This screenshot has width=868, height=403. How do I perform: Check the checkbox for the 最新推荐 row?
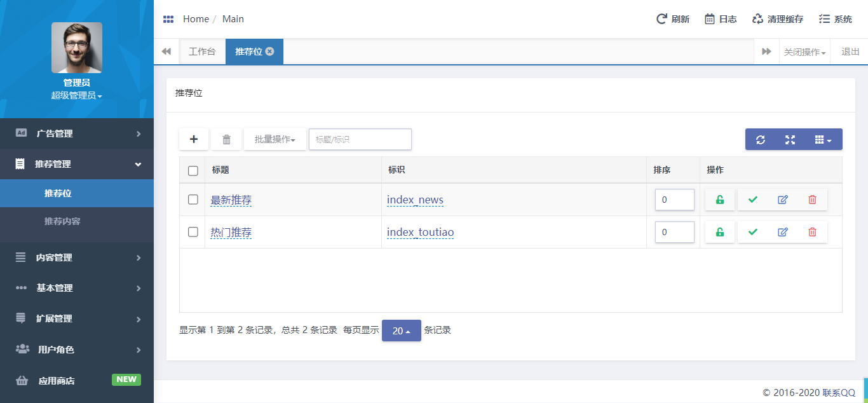tap(193, 200)
